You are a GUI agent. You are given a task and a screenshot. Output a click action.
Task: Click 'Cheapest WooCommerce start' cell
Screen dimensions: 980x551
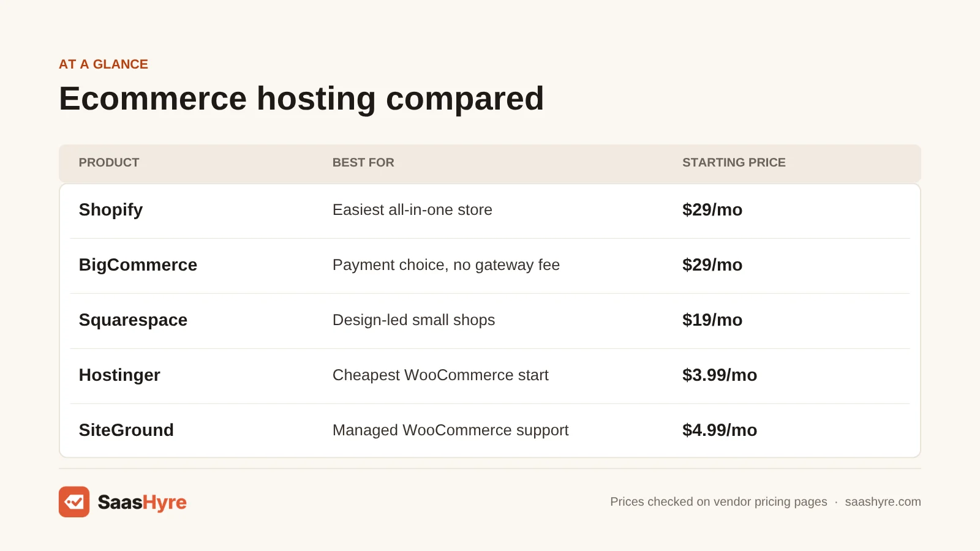[440, 375]
